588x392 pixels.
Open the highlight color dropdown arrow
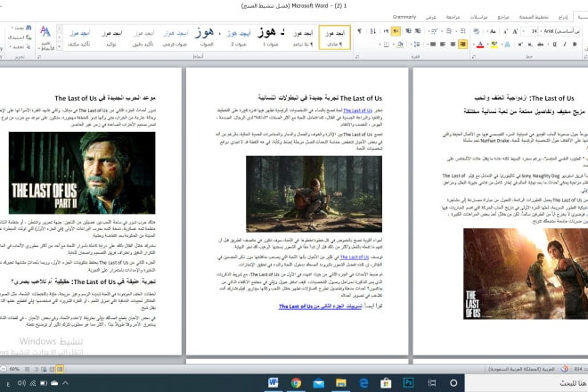click(x=487, y=45)
